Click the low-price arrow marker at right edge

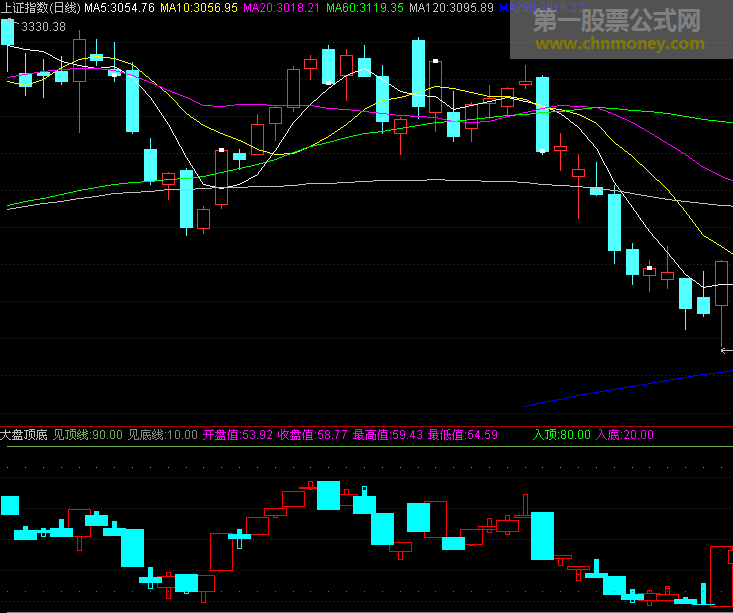726,351
